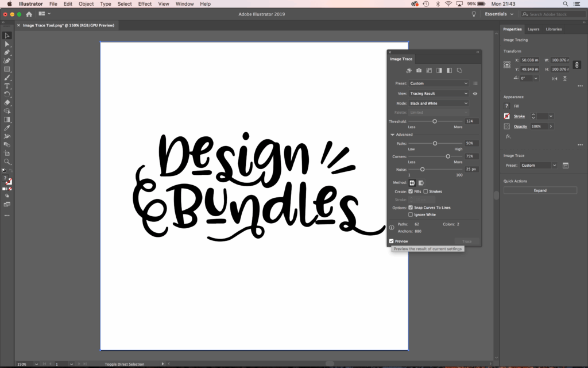Click the Grayscale preset icon

click(x=439, y=70)
